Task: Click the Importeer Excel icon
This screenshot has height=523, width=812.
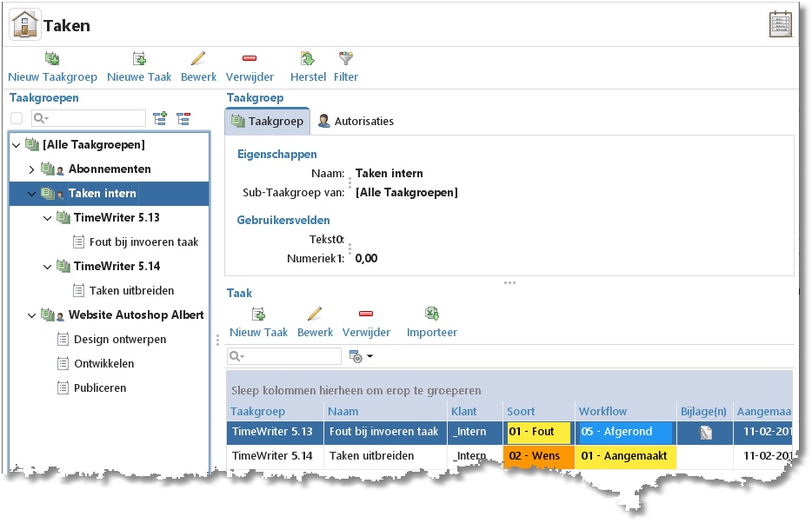Action: click(x=432, y=314)
